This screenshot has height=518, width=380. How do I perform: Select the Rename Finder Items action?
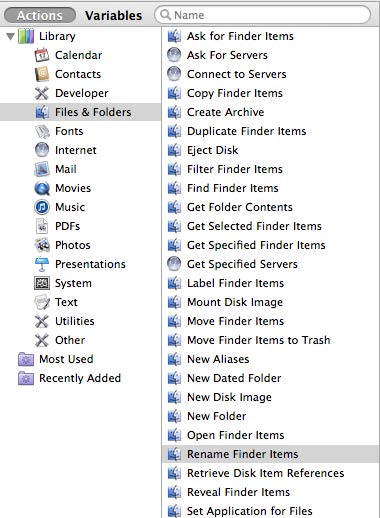click(x=271, y=454)
